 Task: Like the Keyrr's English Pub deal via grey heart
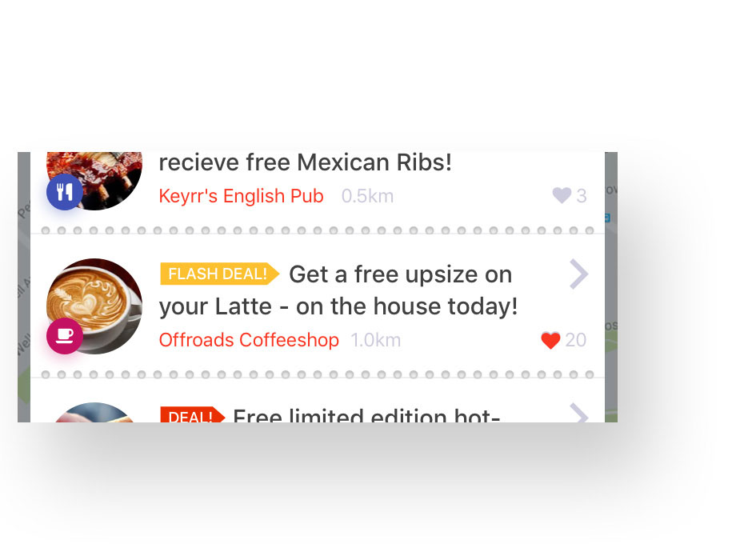[562, 195]
